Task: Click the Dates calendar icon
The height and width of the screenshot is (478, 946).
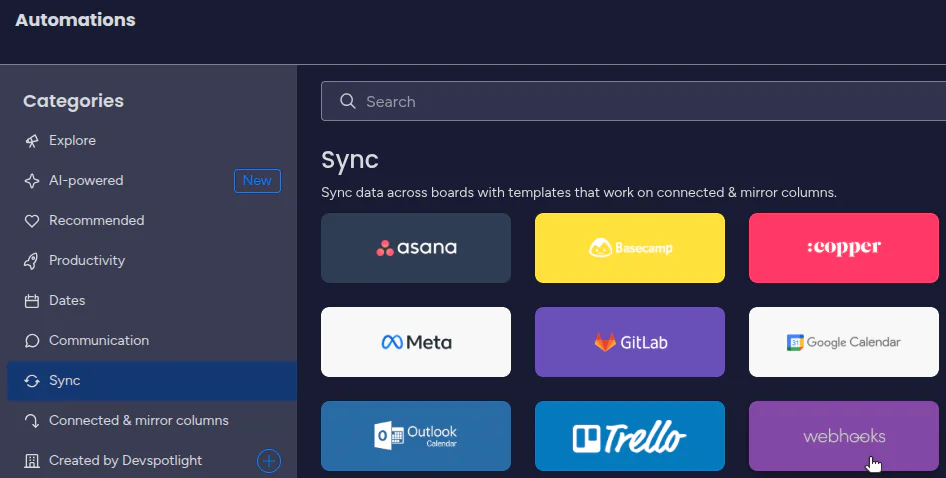Action: (x=31, y=301)
